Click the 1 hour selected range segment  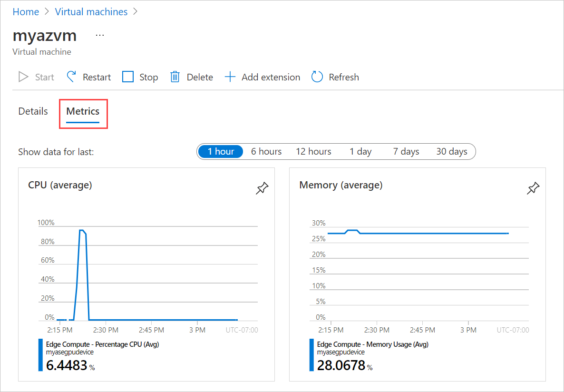point(221,151)
